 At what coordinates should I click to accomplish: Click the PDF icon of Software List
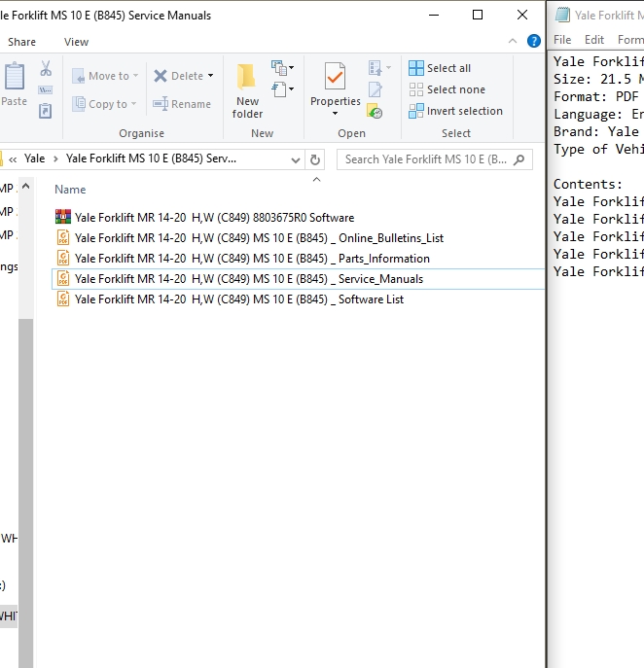[63, 299]
